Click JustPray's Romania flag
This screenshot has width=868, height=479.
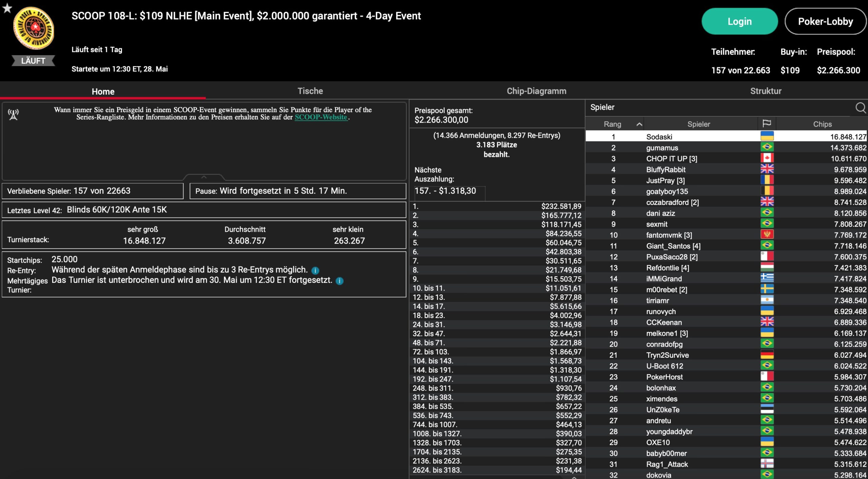click(767, 180)
